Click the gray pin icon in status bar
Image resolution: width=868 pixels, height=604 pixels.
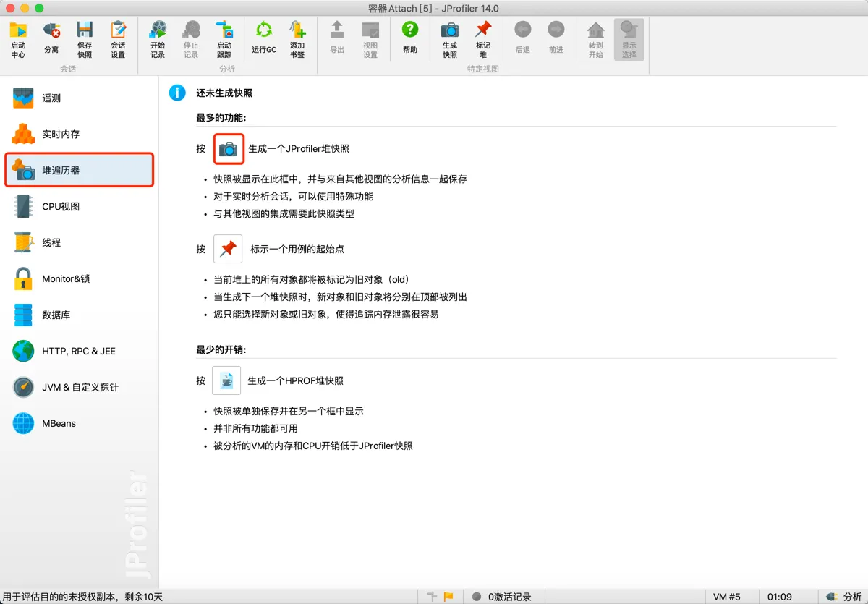[433, 597]
